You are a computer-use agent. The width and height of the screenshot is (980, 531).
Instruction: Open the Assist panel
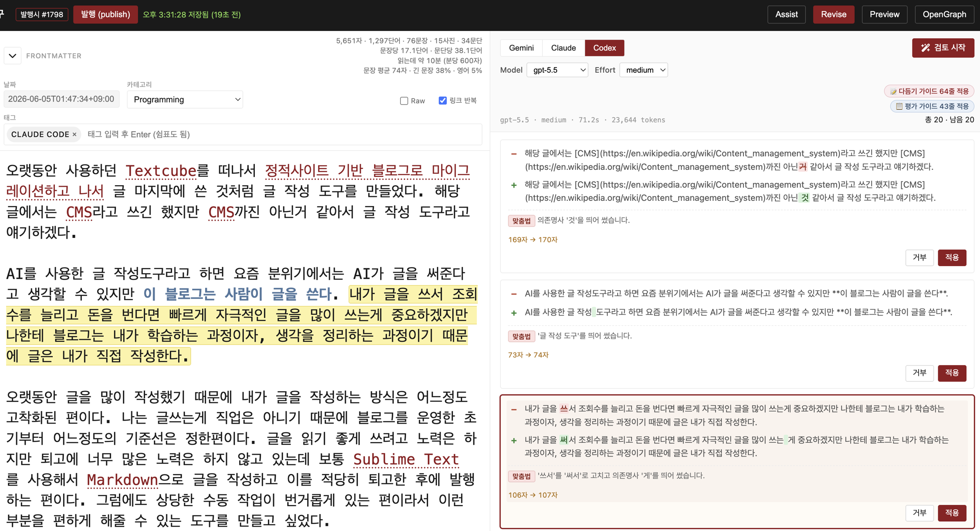point(786,14)
